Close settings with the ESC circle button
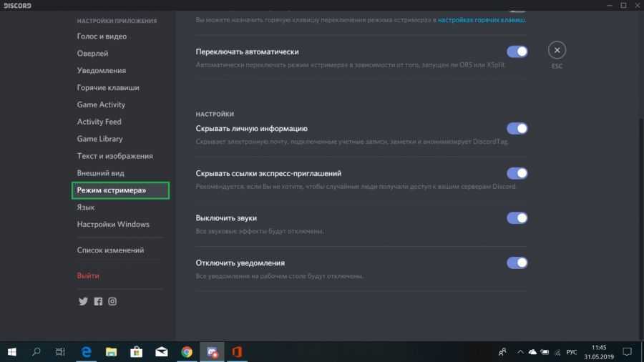This screenshot has width=644, height=362. click(x=557, y=50)
